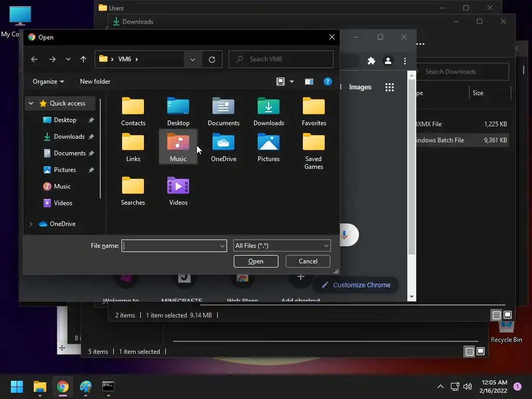
Task: Refresh the VM6 folder view
Action: coord(212,59)
